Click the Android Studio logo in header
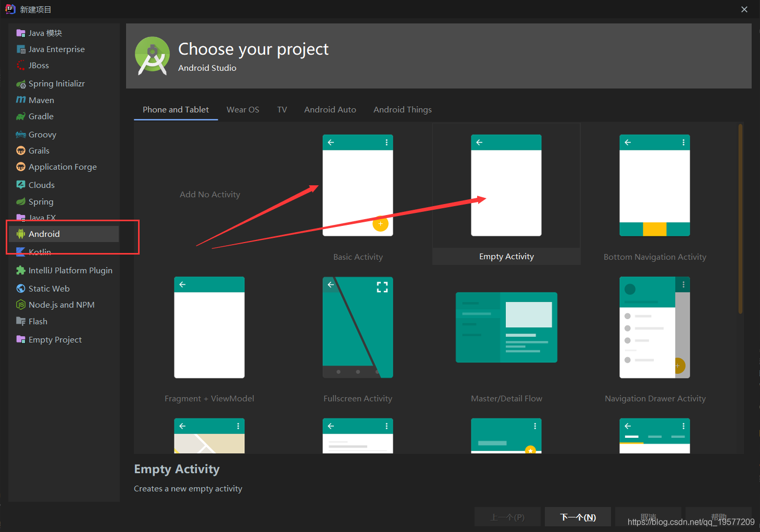The image size is (760, 532). coord(153,56)
